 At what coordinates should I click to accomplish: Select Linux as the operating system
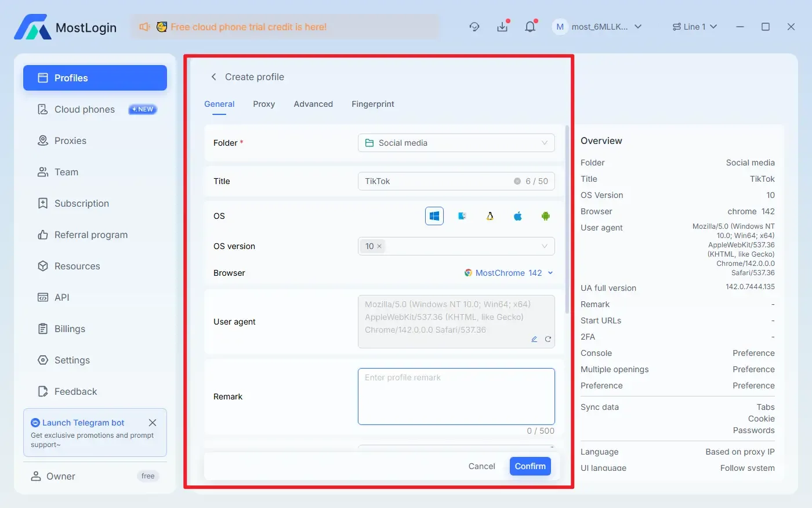coord(490,215)
